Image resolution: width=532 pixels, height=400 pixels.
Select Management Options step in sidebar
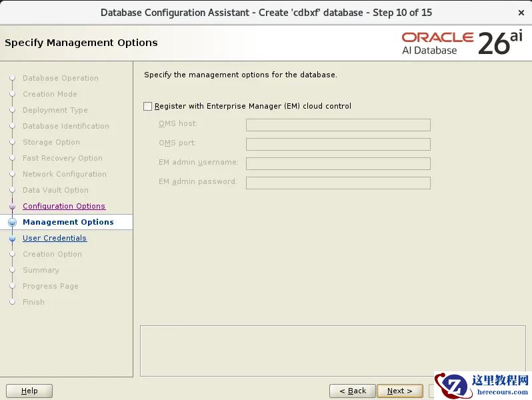click(x=68, y=222)
